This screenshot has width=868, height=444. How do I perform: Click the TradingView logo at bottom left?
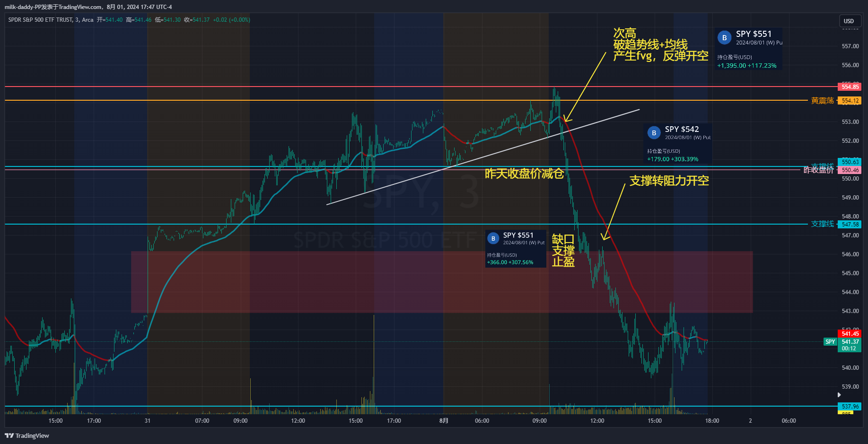(x=27, y=435)
